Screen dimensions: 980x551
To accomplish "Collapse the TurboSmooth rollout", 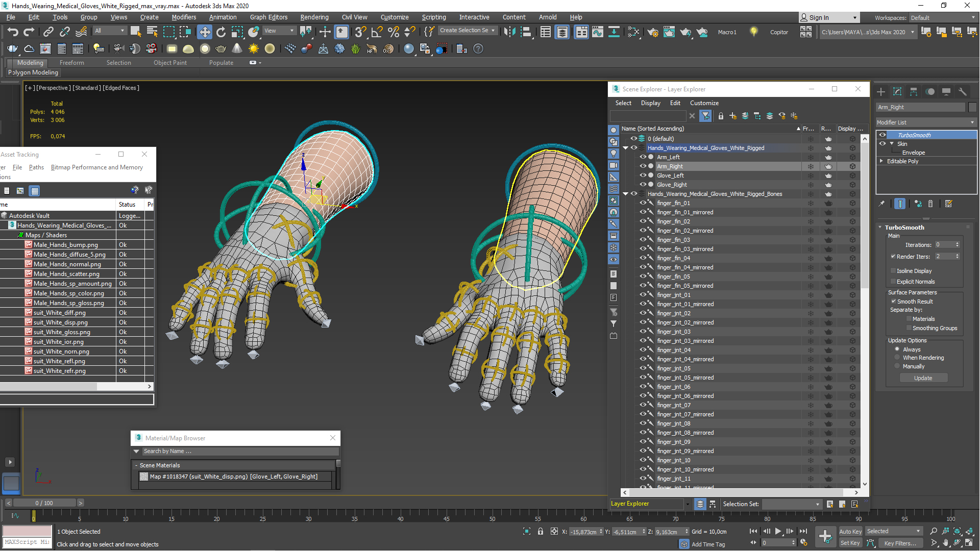I will click(880, 228).
